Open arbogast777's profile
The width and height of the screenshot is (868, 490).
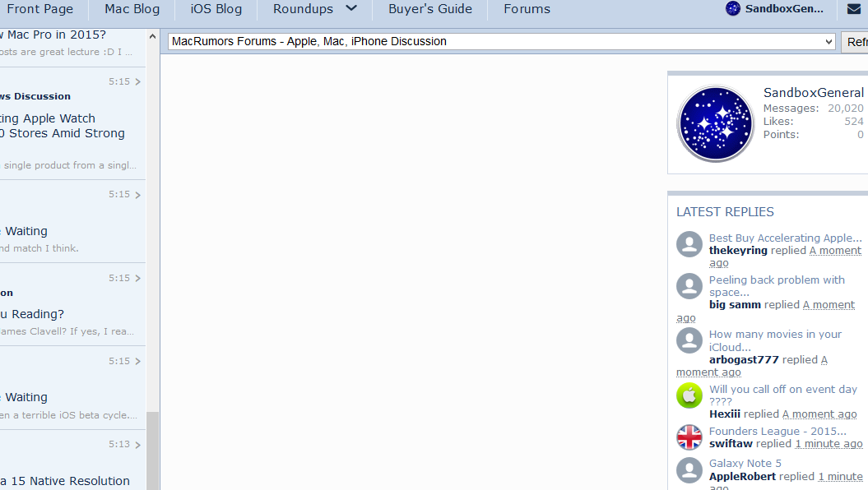[744, 359]
